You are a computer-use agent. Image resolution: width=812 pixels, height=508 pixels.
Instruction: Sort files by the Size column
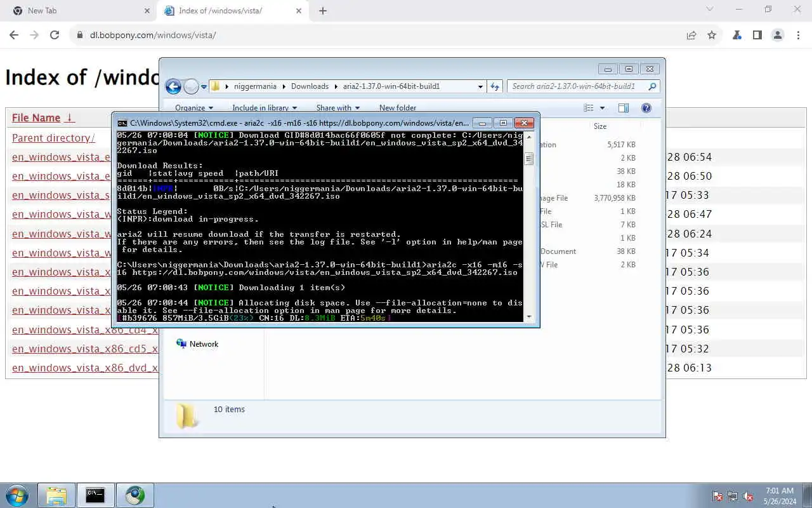600,126
